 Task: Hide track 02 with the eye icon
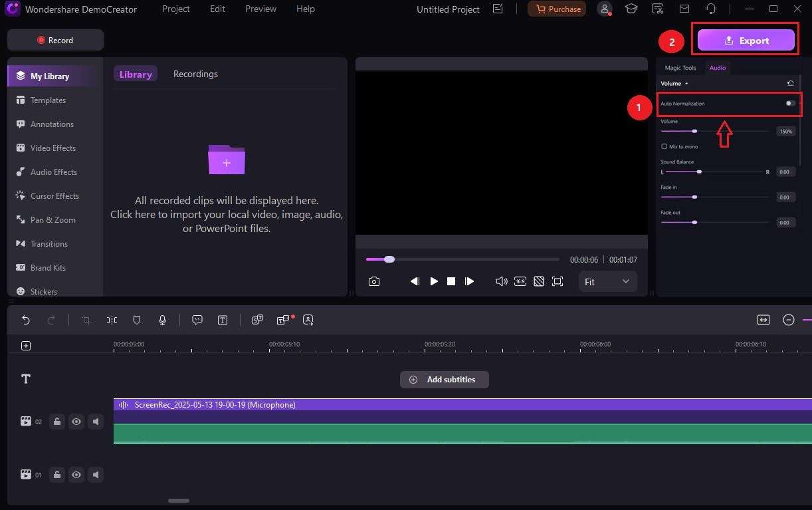pyautogui.click(x=76, y=421)
